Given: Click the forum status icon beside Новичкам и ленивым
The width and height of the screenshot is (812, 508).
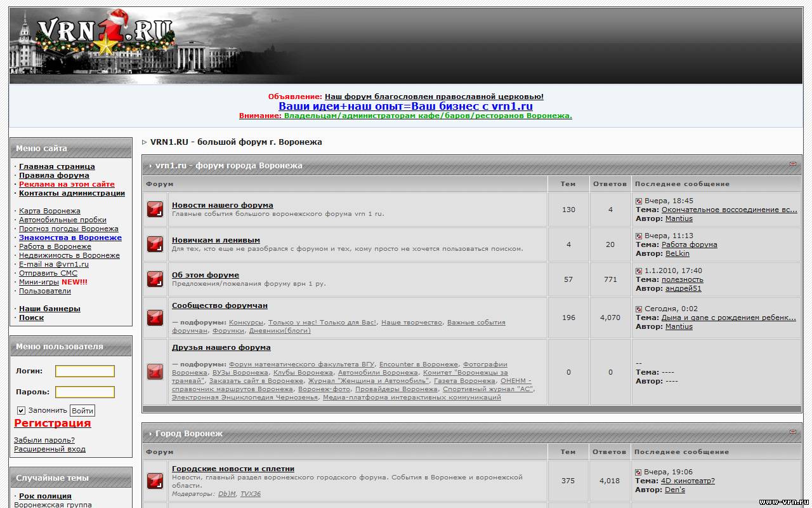Looking at the screenshot, I should point(155,244).
